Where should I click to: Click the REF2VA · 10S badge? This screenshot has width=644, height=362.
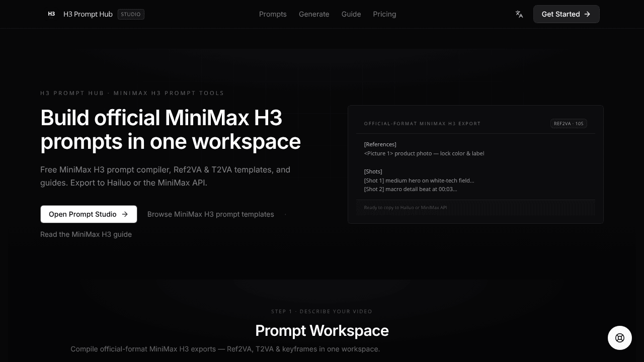[x=569, y=123]
